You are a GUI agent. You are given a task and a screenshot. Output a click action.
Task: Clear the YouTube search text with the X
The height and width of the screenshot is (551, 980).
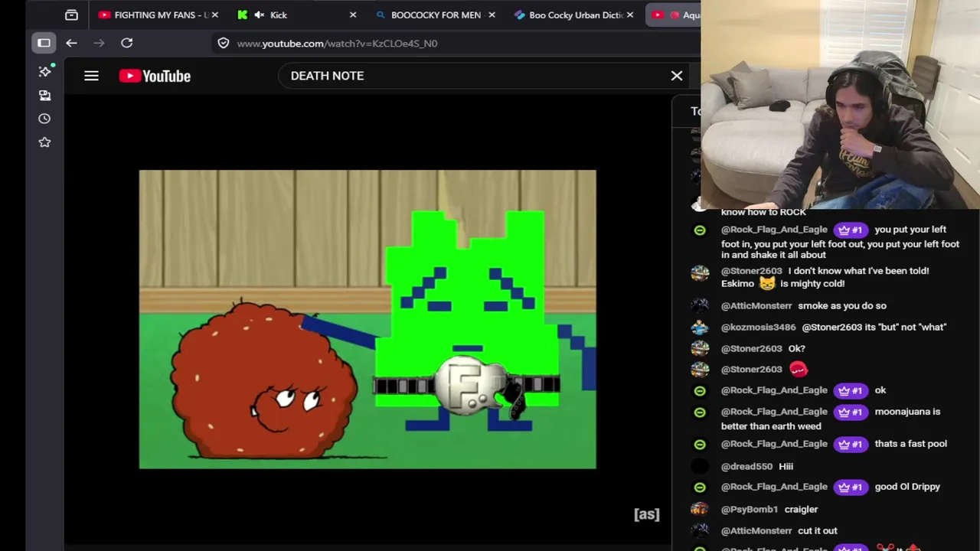click(677, 76)
